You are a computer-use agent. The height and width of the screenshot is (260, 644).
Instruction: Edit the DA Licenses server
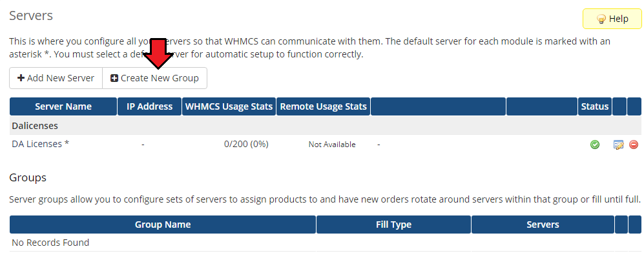tap(619, 145)
